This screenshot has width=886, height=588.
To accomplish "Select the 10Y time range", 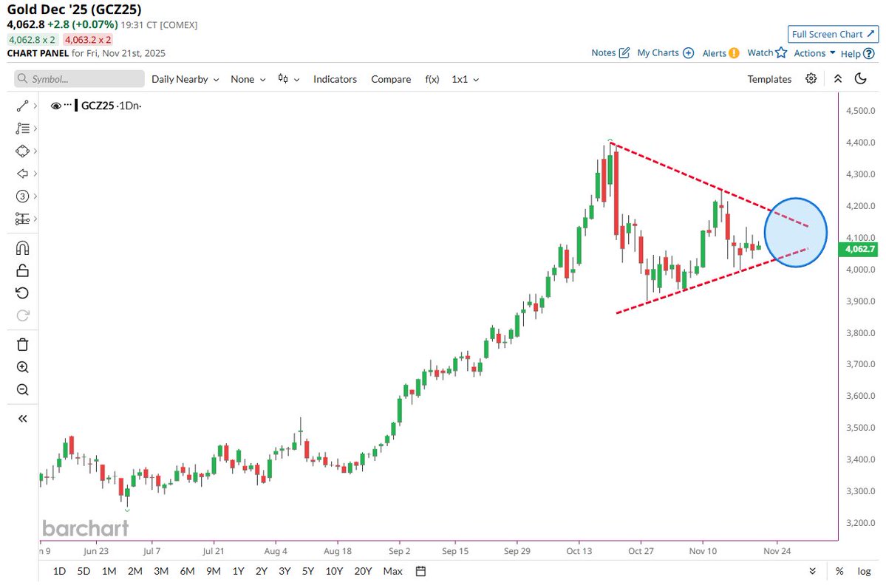I will coord(334,571).
